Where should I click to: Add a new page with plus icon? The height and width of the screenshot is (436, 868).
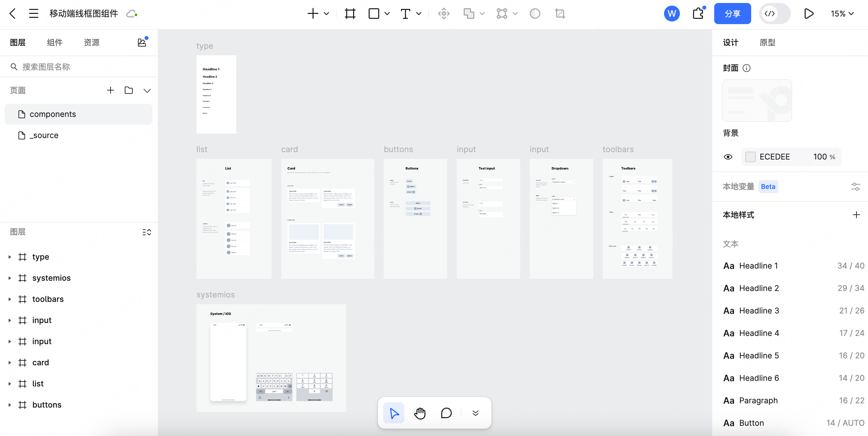point(110,91)
